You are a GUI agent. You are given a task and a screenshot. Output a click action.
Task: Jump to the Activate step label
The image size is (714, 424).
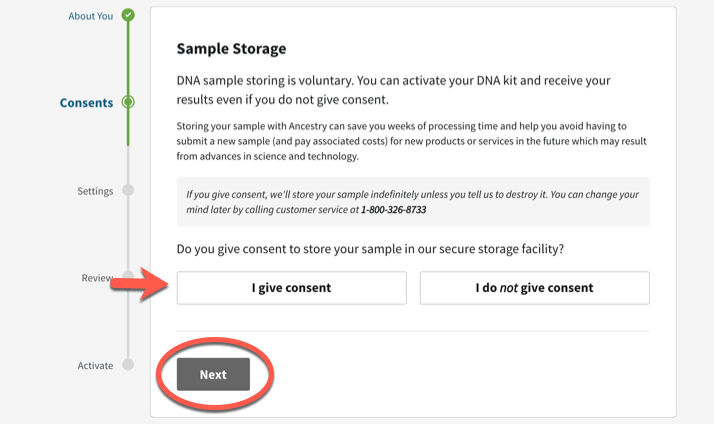click(95, 365)
